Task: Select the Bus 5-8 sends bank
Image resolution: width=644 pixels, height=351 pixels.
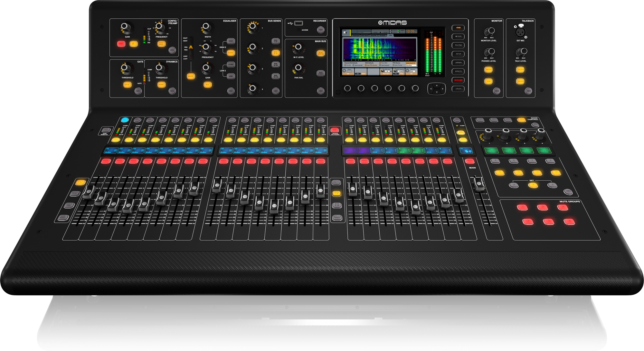Action: tap(275, 53)
